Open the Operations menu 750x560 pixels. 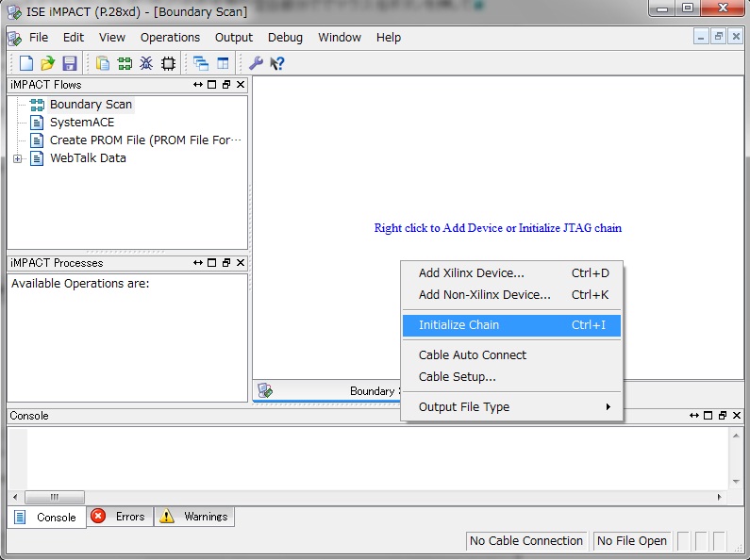[x=170, y=38]
